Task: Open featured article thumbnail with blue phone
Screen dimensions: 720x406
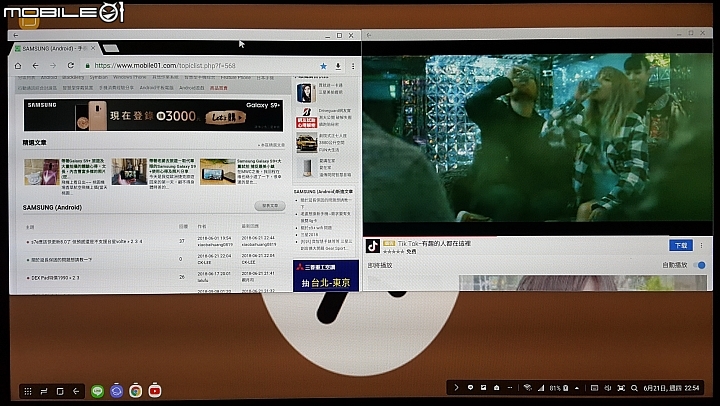Action: point(218,172)
